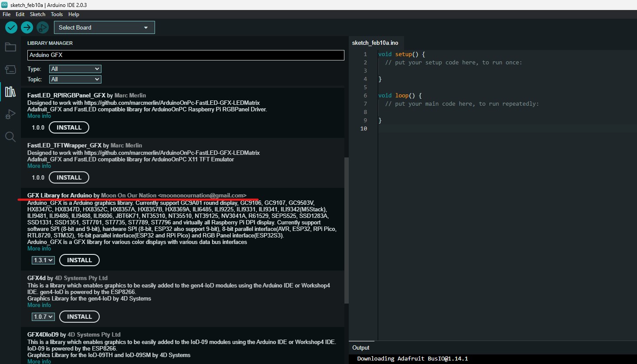The image size is (637, 364).
Task: Install GFX Library for Arduino
Action: click(x=79, y=260)
